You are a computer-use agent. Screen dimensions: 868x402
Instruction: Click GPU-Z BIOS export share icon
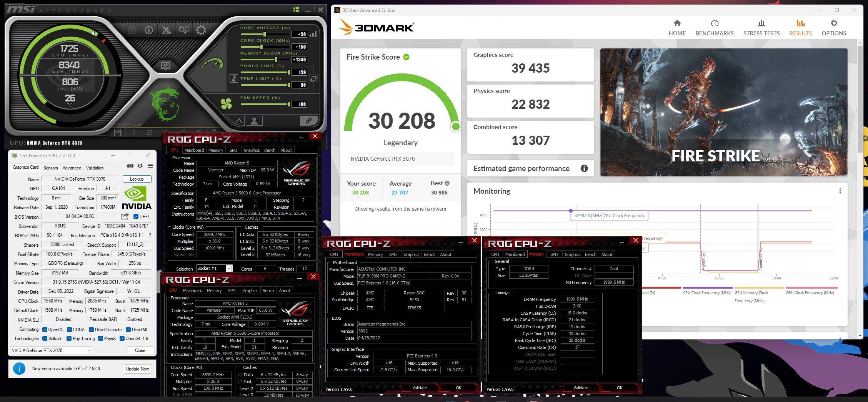pyautogui.click(x=125, y=216)
